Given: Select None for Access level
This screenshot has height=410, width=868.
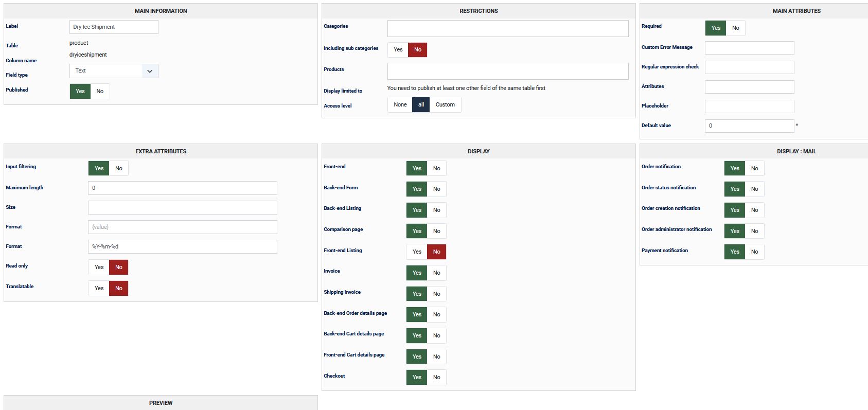Looking at the screenshot, I should 400,104.
